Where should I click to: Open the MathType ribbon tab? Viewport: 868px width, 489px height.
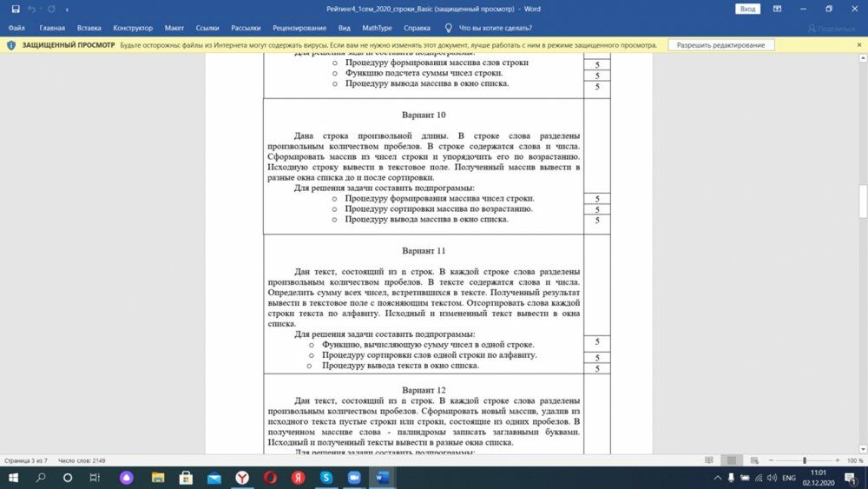[x=377, y=28]
